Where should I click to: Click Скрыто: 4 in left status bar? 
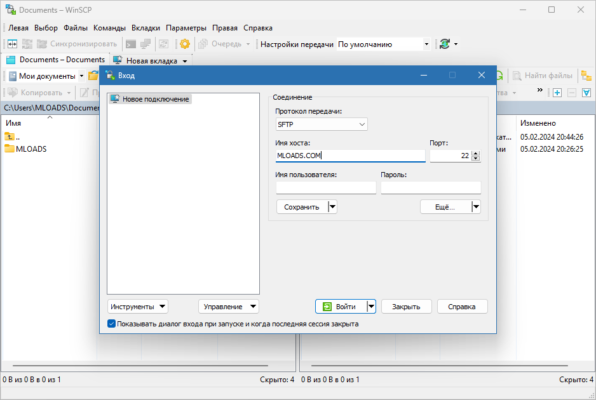point(277,379)
